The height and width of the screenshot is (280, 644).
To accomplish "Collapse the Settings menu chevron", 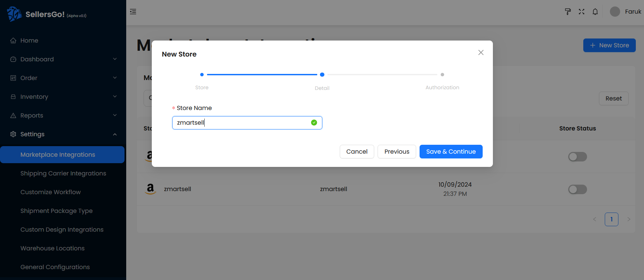I will pos(115,134).
